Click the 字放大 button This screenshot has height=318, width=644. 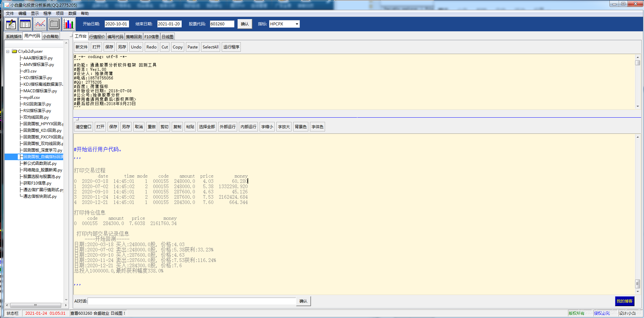(284, 127)
